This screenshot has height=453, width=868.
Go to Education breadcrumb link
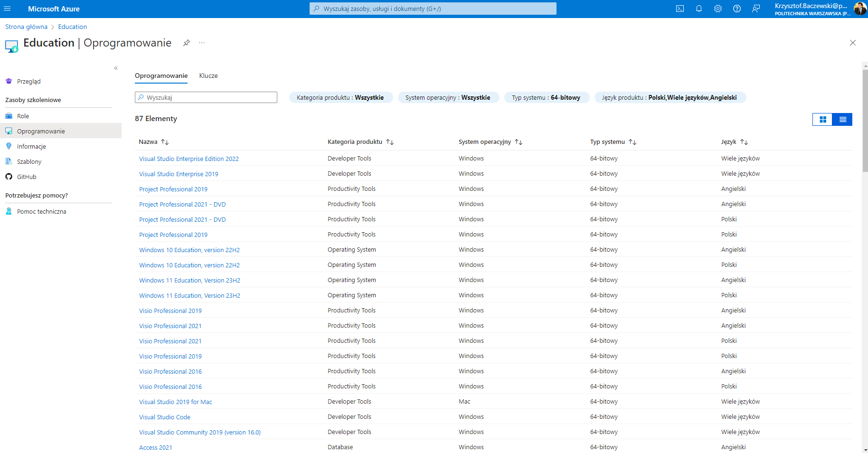[73, 27]
